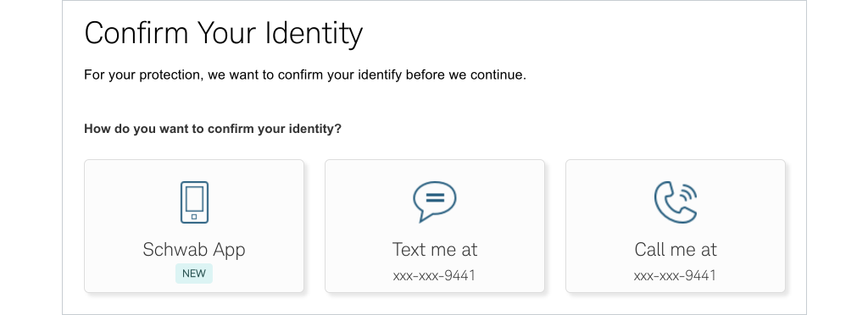This screenshot has height=315, width=868.
Task: Click the home button on the smartphone icon
Action: coord(194,217)
